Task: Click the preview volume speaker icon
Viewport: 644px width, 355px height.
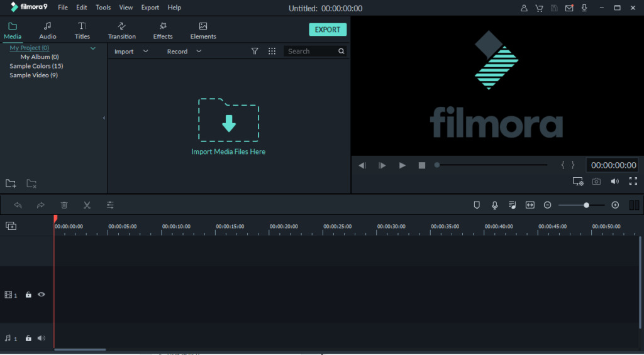Action: click(615, 182)
